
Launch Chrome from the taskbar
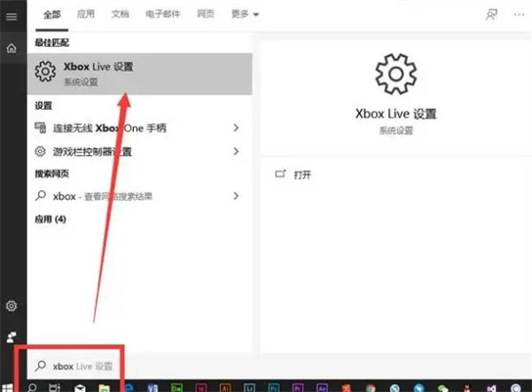[x=371, y=388]
